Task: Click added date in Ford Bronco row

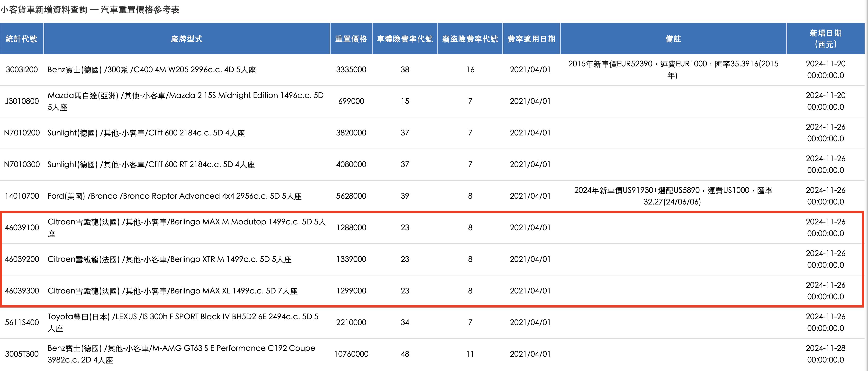Action: (825, 196)
